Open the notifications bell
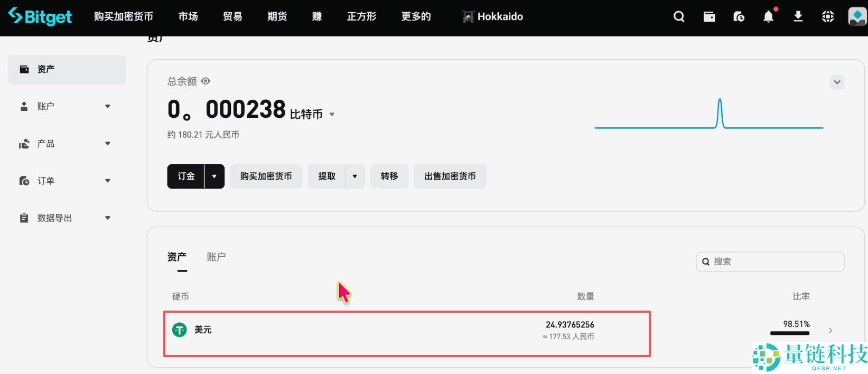This screenshot has height=374, width=868. pyautogui.click(x=769, y=17)
